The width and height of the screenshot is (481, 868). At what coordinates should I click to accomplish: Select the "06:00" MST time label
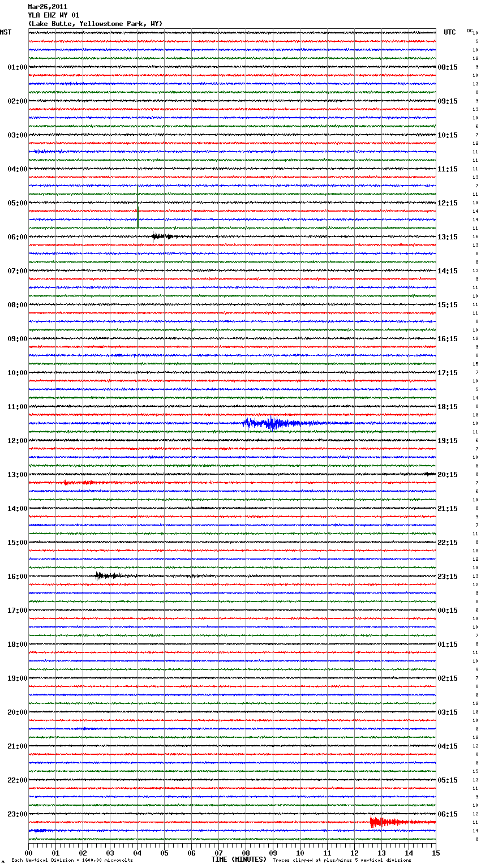(18, 237)
